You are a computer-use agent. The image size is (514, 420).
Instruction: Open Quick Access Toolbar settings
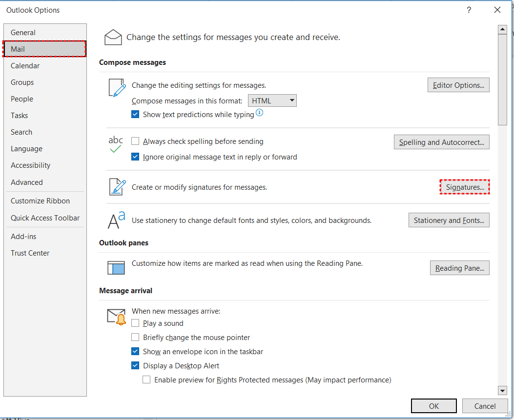45,218
